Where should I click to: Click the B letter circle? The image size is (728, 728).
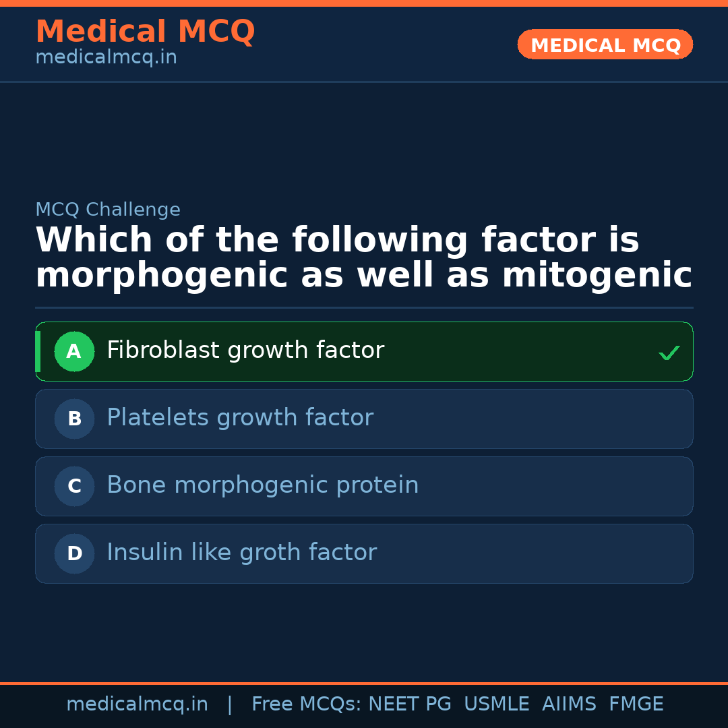[74, 419]
